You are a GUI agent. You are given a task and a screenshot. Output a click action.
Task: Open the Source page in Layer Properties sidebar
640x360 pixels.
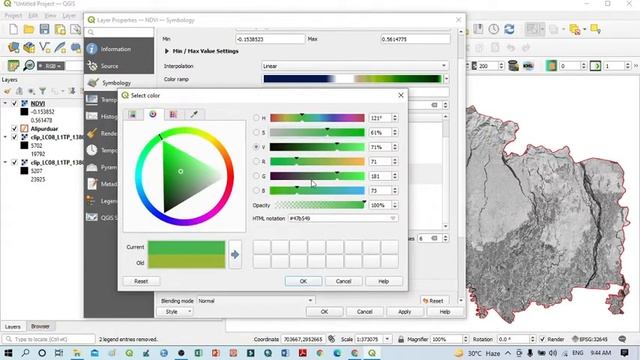[x=119, y=66]
